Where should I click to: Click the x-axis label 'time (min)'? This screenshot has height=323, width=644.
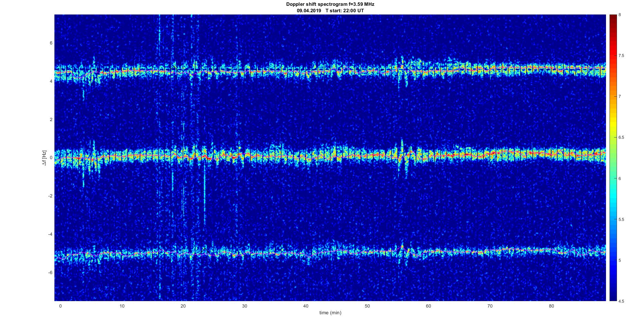[x=330, y=313]
